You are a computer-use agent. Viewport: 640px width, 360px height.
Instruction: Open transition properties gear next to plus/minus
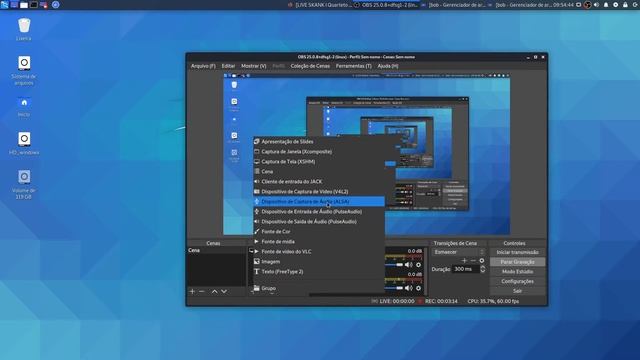(x=482, y=260)
